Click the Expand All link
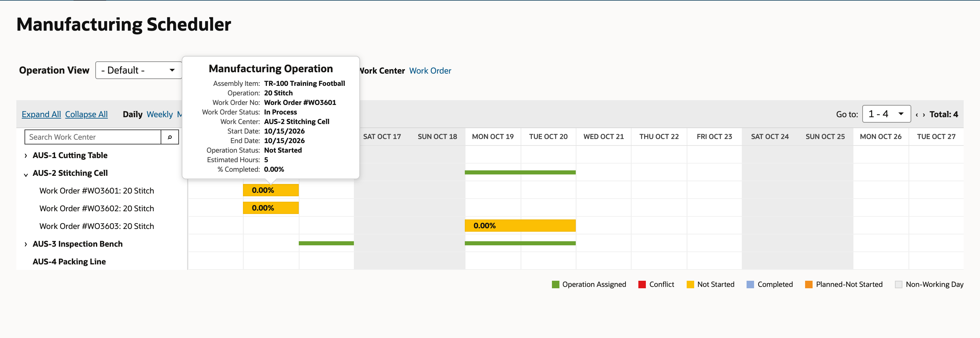Screen dimensions: 980x338 point(41,114)
